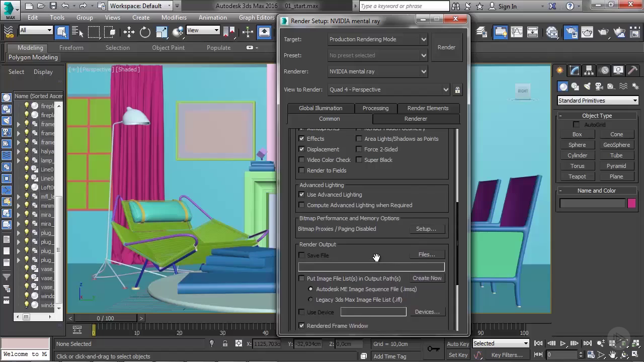Uncheck the Displacement checkbox
The height and width of the screenshot is (362, 644).
coord(301,149)
